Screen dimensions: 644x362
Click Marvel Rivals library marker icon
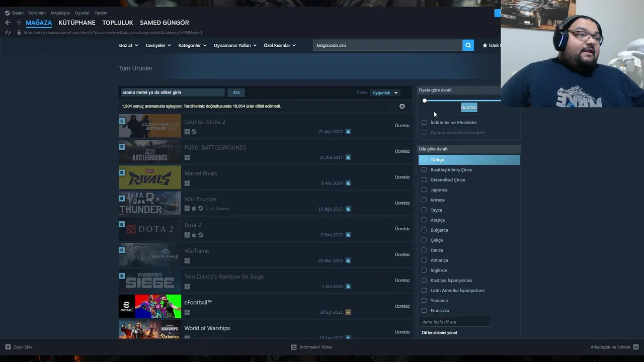click(x=122, y=172)
